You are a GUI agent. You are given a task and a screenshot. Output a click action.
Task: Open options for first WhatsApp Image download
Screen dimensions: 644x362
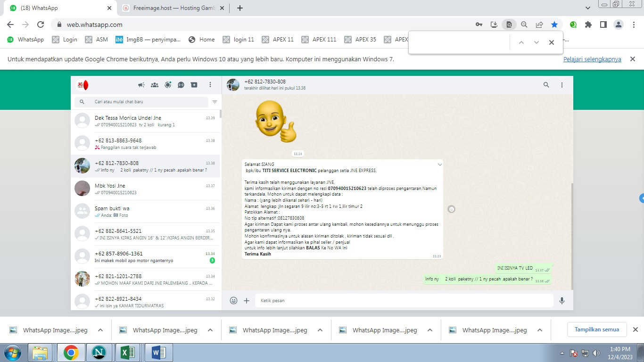tap(100, 330)
